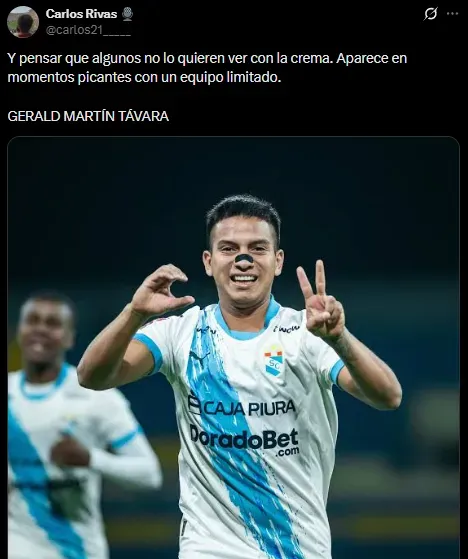Click the word crema in the tweet

pyautogui.click(x=312, y=58)
